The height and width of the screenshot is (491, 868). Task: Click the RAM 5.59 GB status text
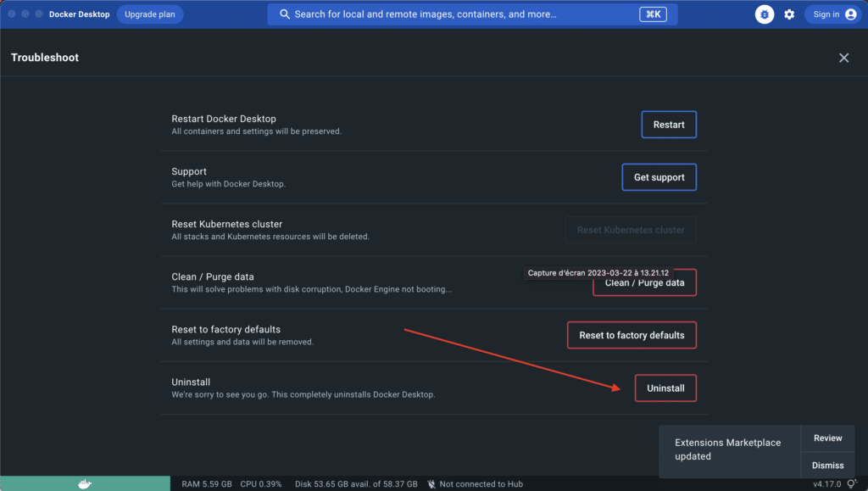(x=207, y=484)
